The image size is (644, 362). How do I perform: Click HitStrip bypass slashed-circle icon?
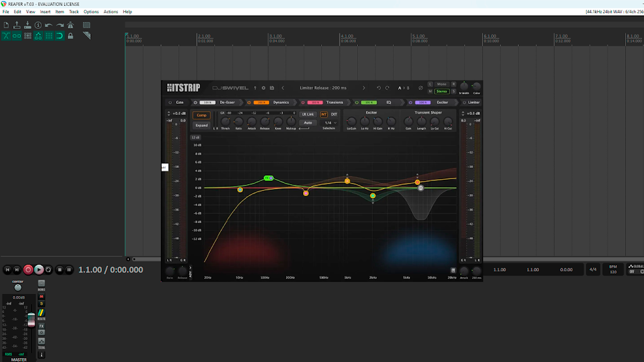point(421,88)
